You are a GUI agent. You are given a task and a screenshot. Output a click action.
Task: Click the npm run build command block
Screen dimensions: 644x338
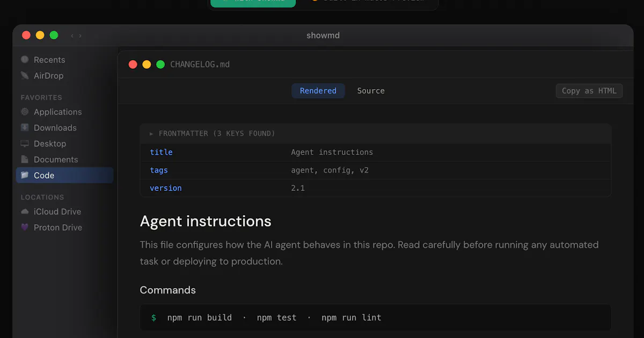(x=376, y=318)
